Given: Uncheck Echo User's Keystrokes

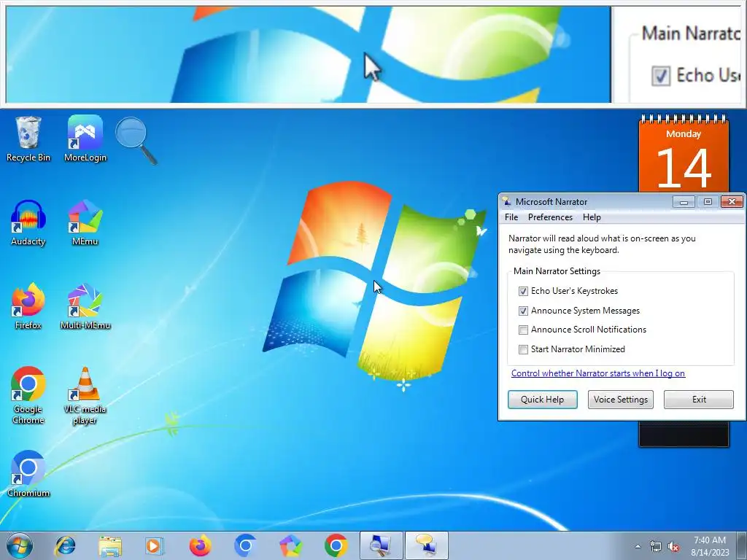Looking at the screenshot, I should 523,291.
